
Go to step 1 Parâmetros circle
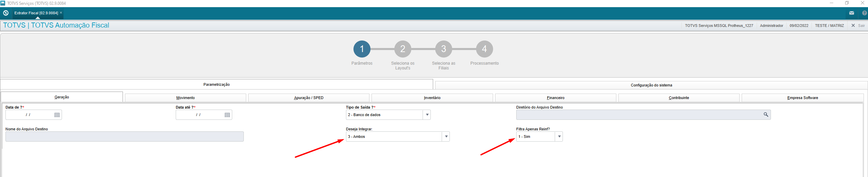[362, 49]
